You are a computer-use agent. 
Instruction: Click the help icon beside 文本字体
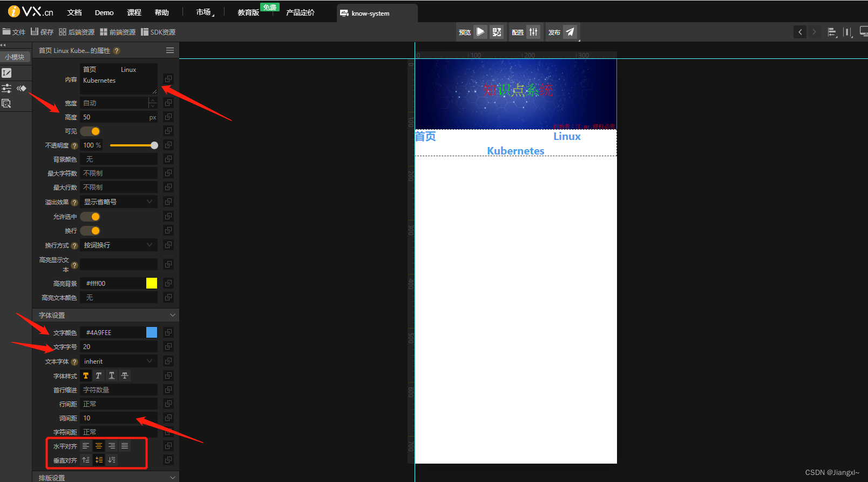pos(74,361)
